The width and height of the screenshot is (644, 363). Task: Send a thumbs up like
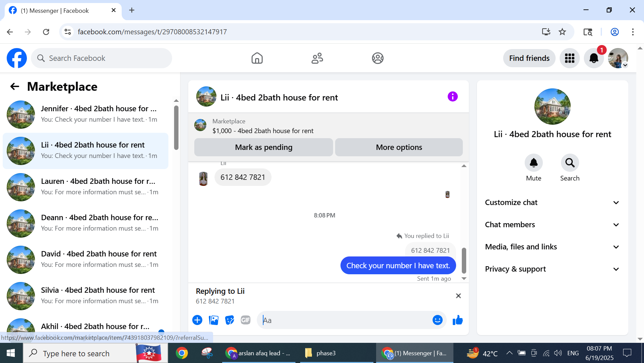pyautogui.click(x=457, y=320)
